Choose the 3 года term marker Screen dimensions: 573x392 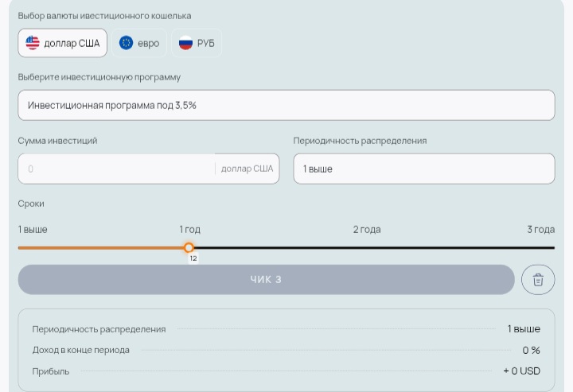click(x=540, y=230)
